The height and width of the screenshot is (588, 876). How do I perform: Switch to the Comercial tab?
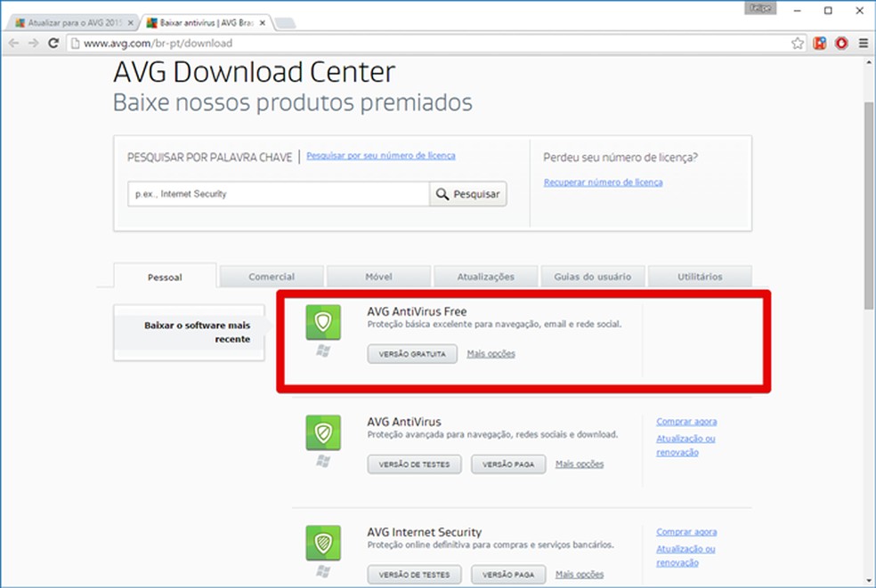click(271, 277)
